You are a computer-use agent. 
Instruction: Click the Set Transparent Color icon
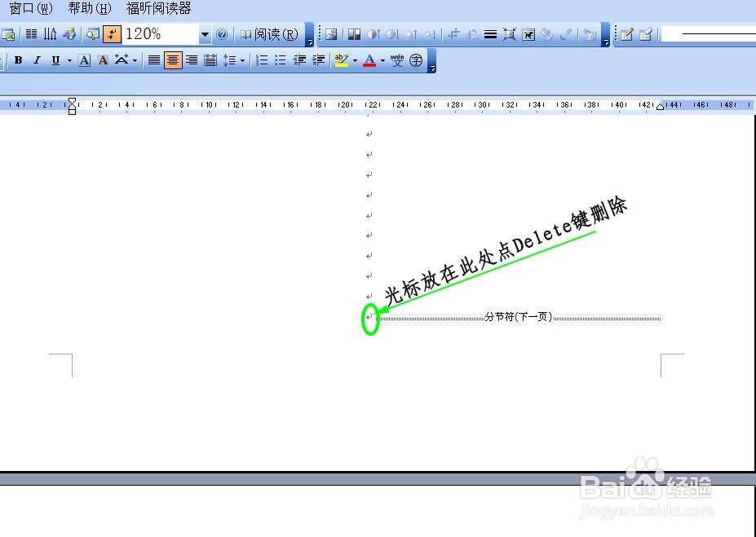pyautogui.click(x=566, y=34)
